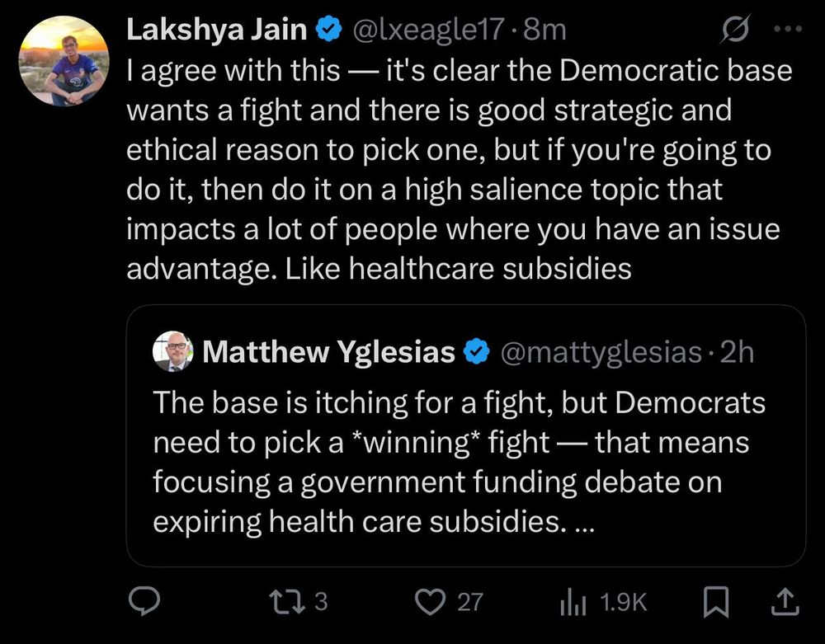This screenshot has width=825, height=644.
Task: Open Matthew Yglesias's avatar
Action: 172,351
